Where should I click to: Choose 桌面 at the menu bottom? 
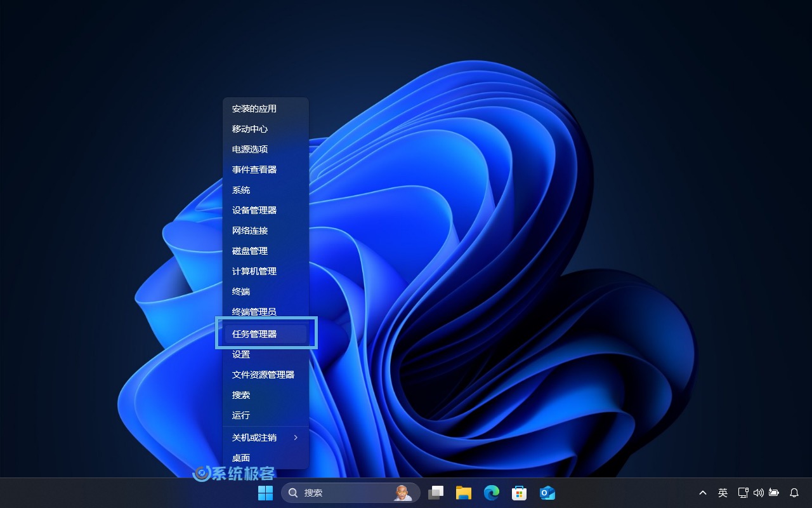coord(265,458)
